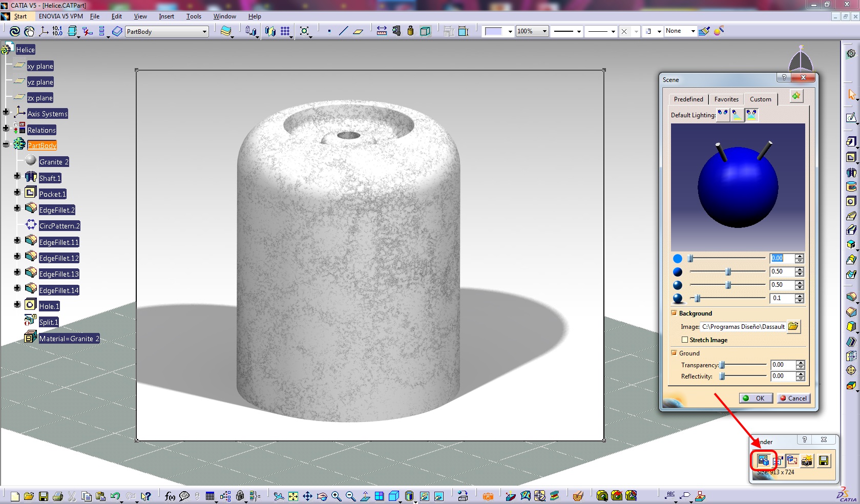Screen dimensions: 860x504
Task: Click the first icon in the Render toolbar
Action: [763, 460]
